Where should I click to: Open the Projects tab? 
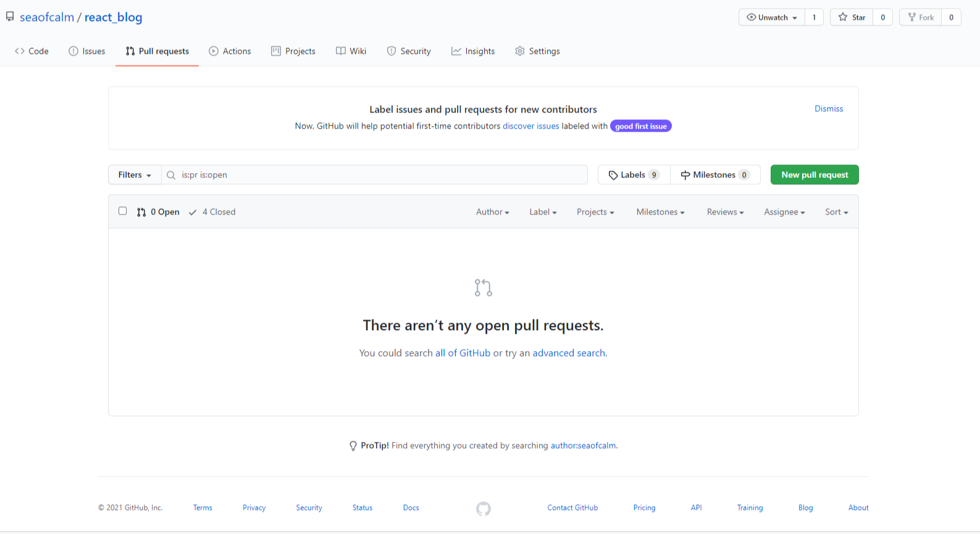pyautogui.click(x=293, y=51)
